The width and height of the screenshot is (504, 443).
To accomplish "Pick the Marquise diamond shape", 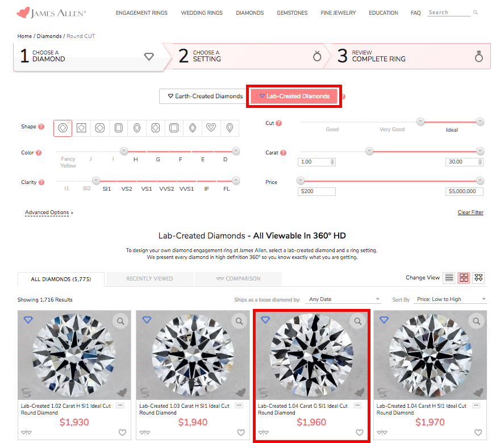I will (x=193, y=128).
